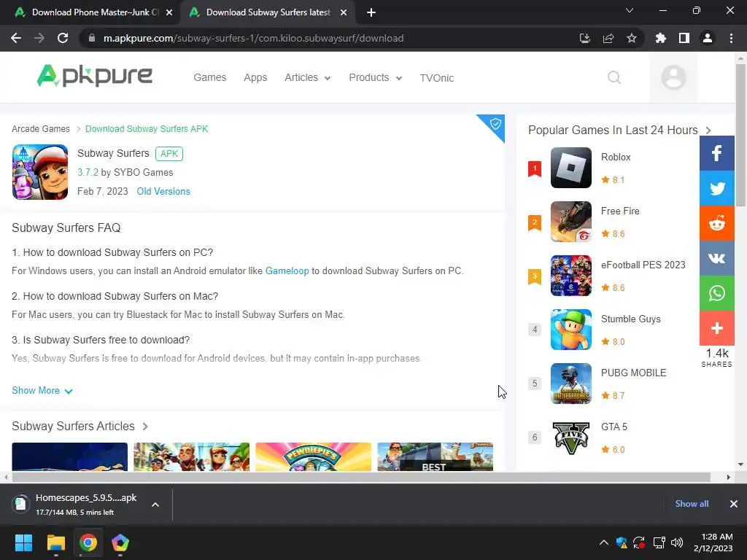Click the APK badge label
Viewport: 747px width, 560px height.
click(x=169, y=154)
